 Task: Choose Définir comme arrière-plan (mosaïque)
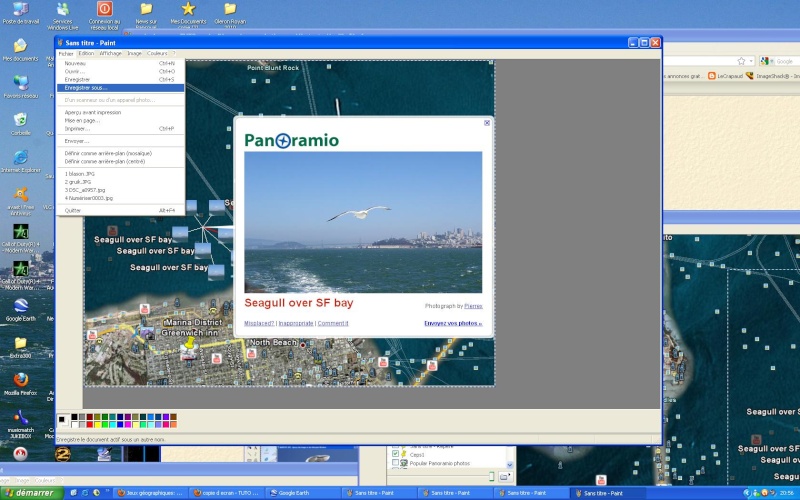pyautogui.click(x=120, y=153)
